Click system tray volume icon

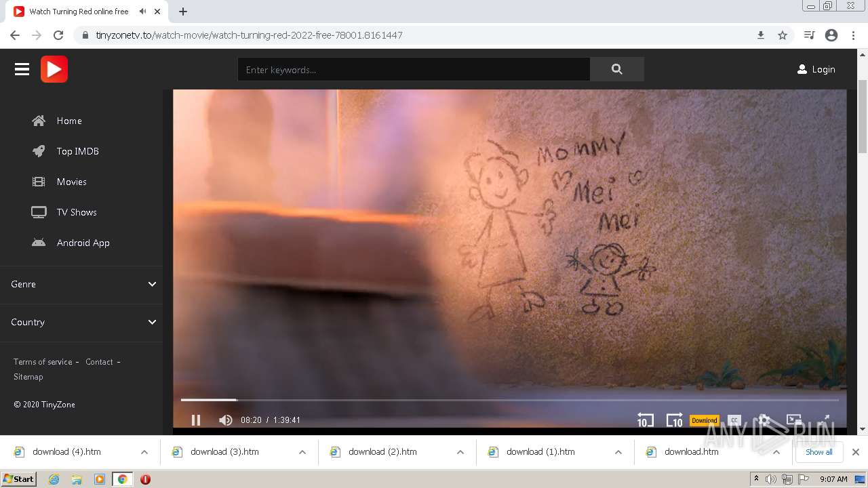(771, 479)
